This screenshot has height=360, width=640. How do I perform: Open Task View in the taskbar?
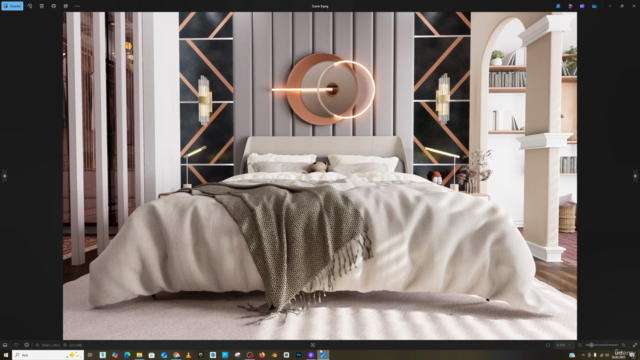click(90, 355)
